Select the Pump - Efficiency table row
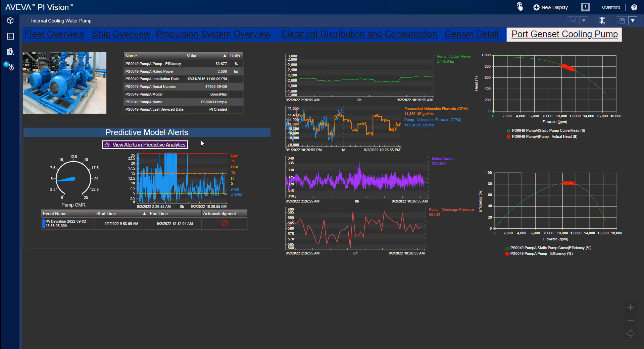 [183, 64]
